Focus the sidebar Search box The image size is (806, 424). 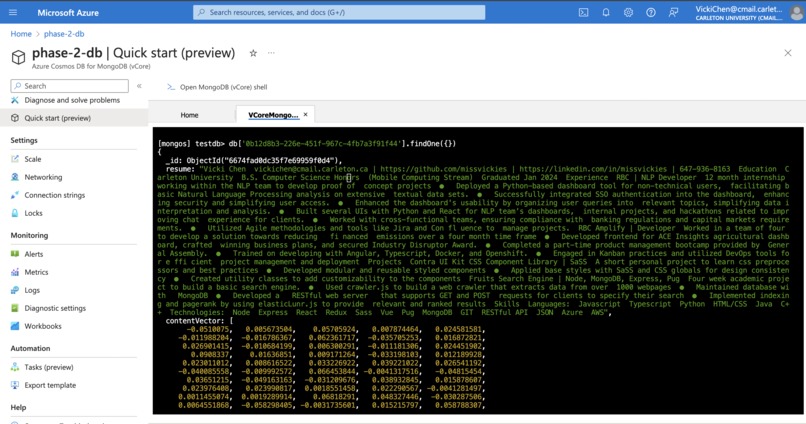coord(69,86)
